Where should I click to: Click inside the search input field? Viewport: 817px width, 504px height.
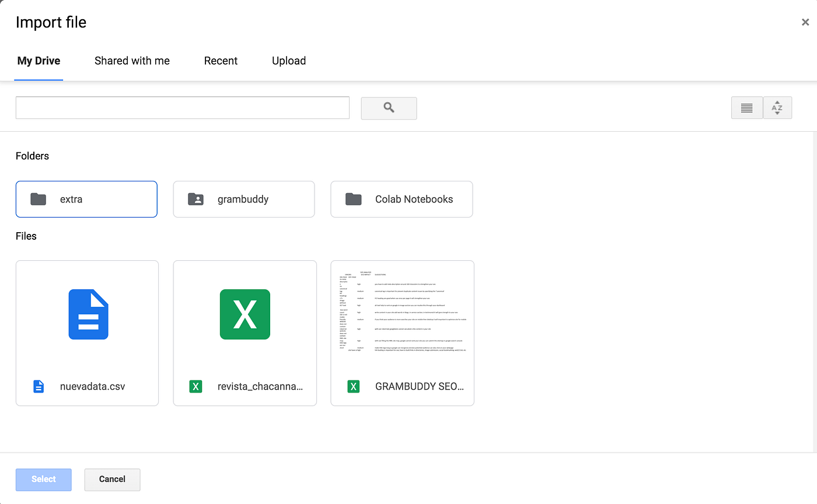pos(182,107)
